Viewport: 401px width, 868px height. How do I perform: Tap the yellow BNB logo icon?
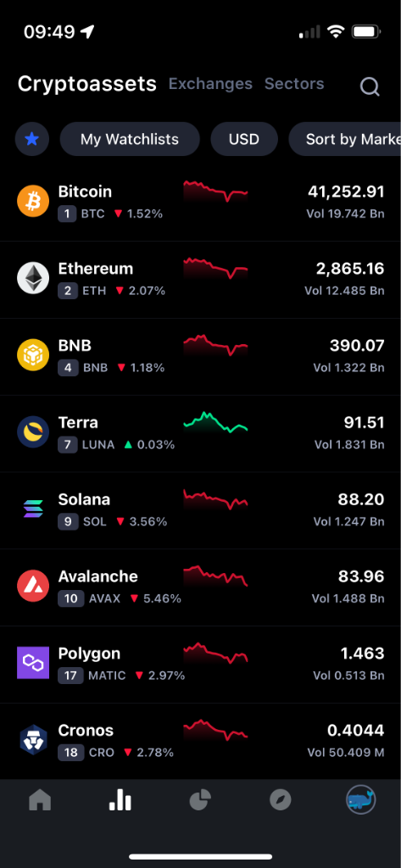[33, 355]
